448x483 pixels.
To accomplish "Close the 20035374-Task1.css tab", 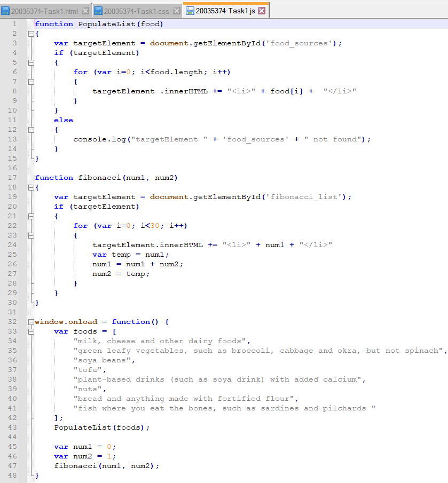I will [177, 11].
